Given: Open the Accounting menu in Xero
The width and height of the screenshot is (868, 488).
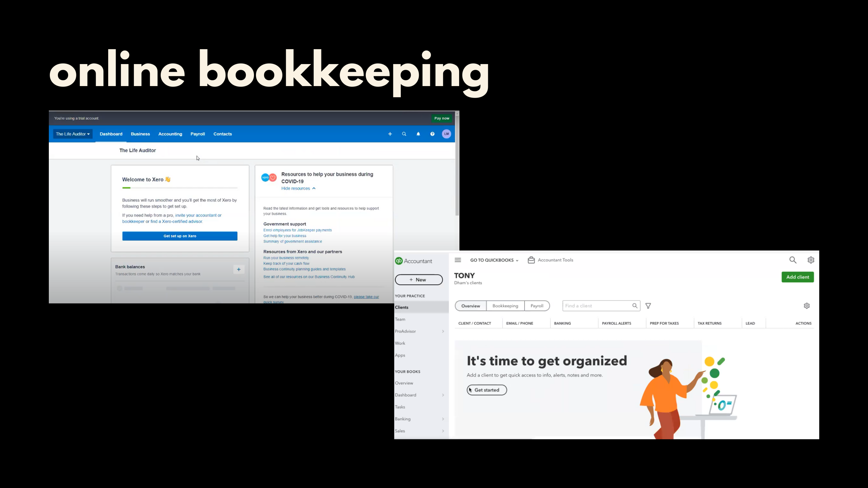Looking at the screenshot, I should pyautogui.click(x=170, y=134).
